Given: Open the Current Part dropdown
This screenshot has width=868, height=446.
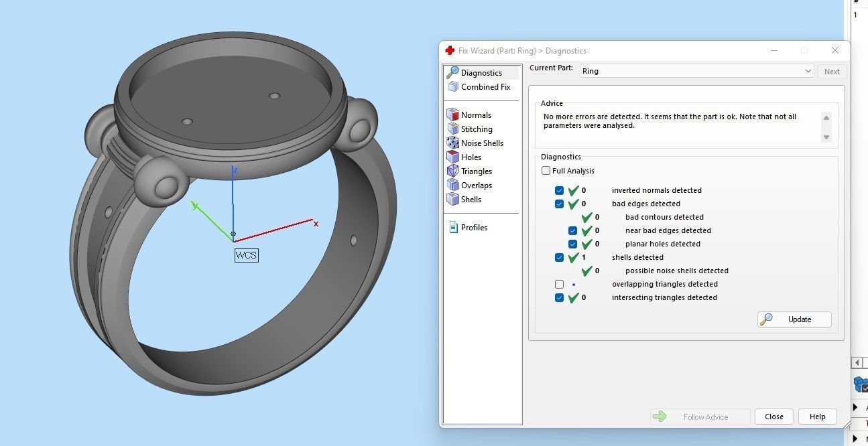Looking at the screenshot, I should (697, 71).
